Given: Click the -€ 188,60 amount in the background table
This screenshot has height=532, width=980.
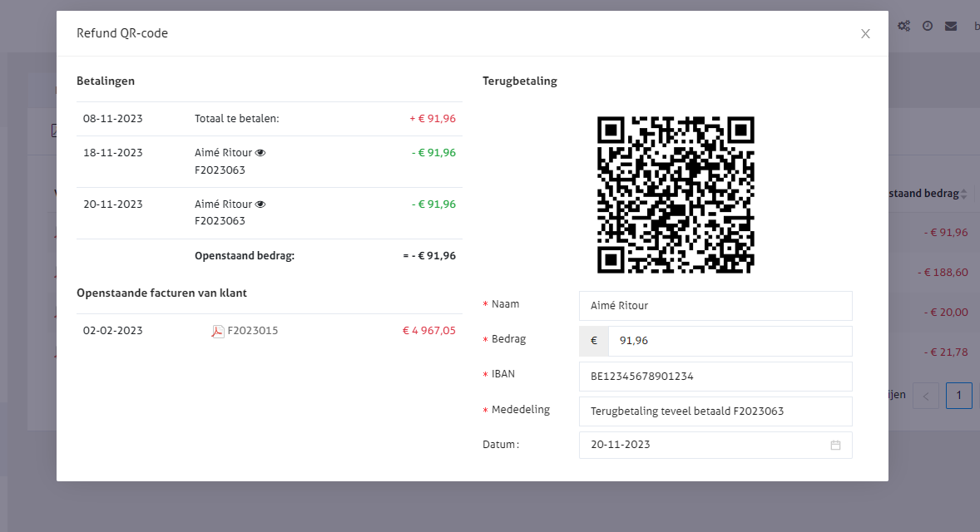Looking at the screenshot, I should pyautogui.click(x=942, y=272).
